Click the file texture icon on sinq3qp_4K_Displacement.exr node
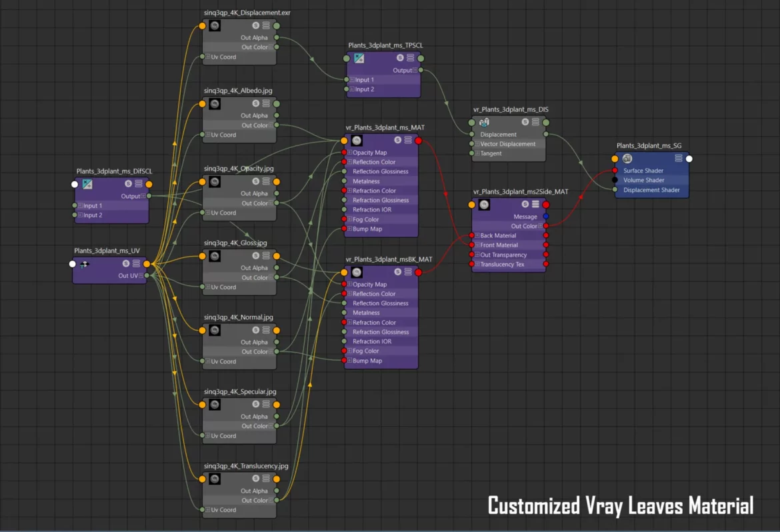Screen dimensions: 780x532 click(x=215, y=26)
